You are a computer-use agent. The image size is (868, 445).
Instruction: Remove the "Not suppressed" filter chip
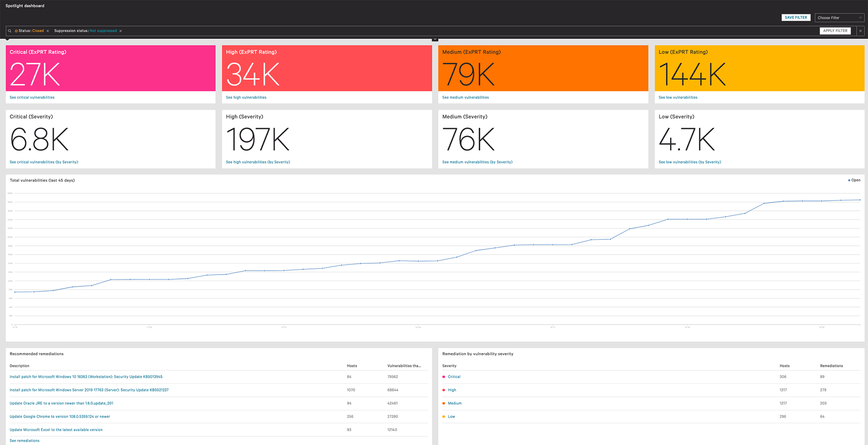pos(121,31)
